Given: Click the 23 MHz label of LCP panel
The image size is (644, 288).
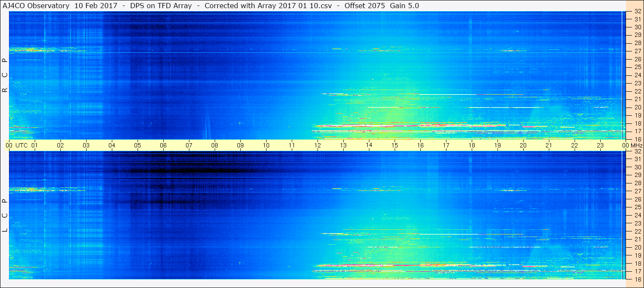Looking at the screenshot, I should tap(638, 223).
